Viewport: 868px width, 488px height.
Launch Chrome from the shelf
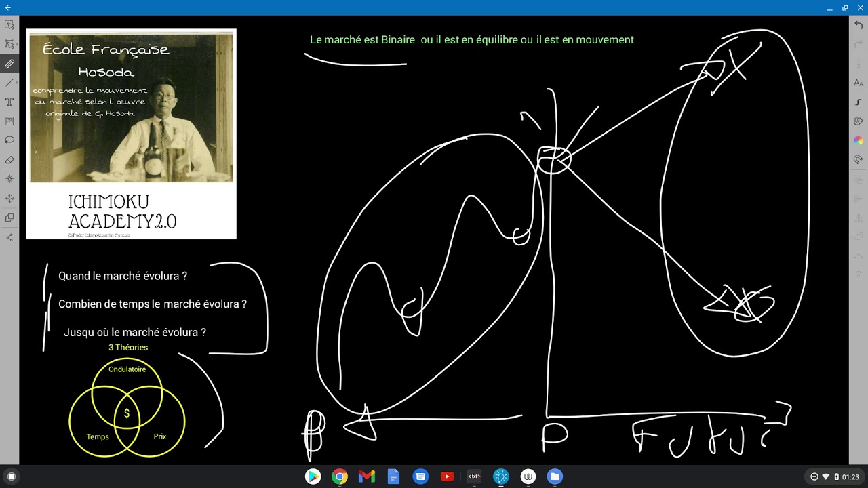click(340, 476)
